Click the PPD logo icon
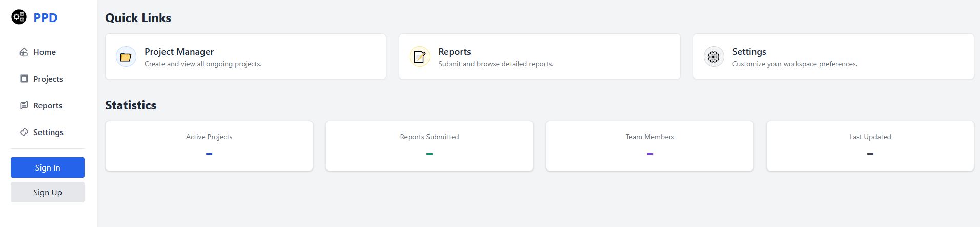The height and width of the screenshot is (227, 980). (x=19, y=17)
